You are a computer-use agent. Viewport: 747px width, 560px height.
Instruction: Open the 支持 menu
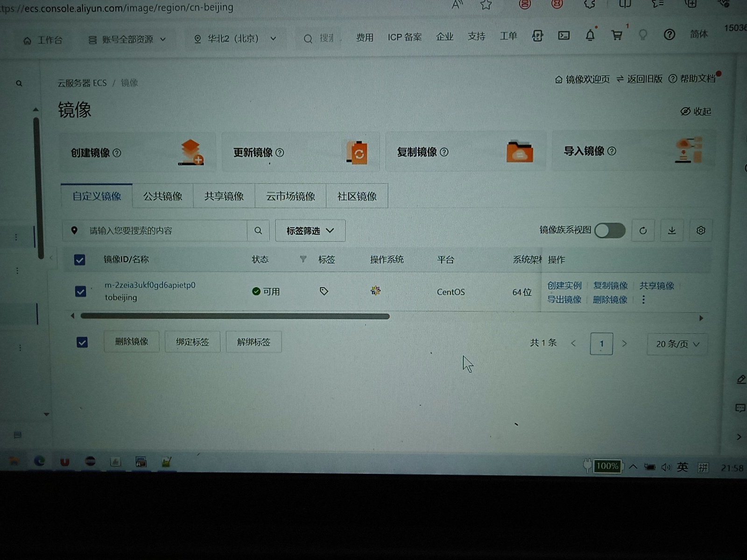[476, 36]
